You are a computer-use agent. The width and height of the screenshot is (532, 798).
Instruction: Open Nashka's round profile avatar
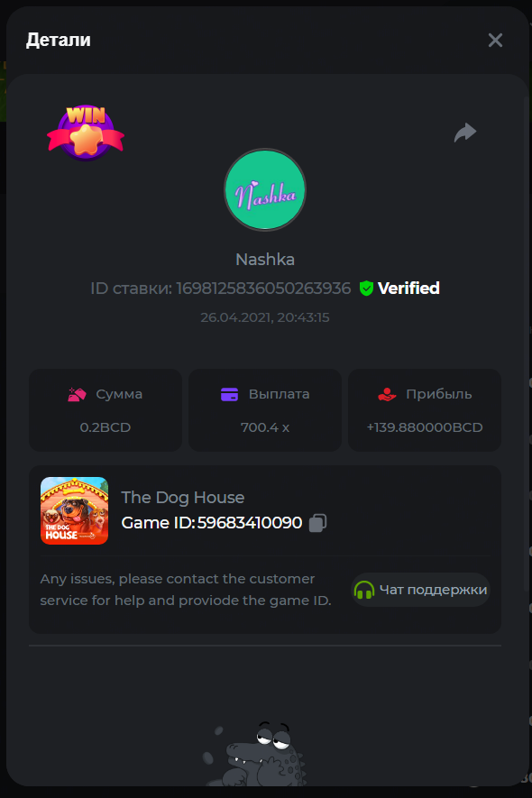[x=265, y=190]
